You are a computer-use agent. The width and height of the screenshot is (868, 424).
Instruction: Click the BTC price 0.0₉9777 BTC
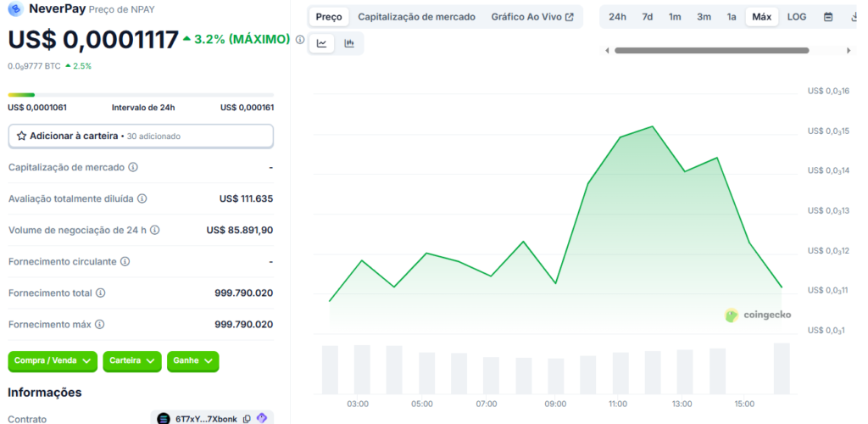34,66
